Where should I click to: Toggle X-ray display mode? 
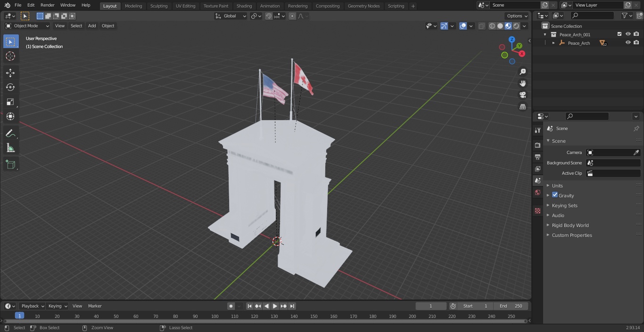[x=481, y=26]
